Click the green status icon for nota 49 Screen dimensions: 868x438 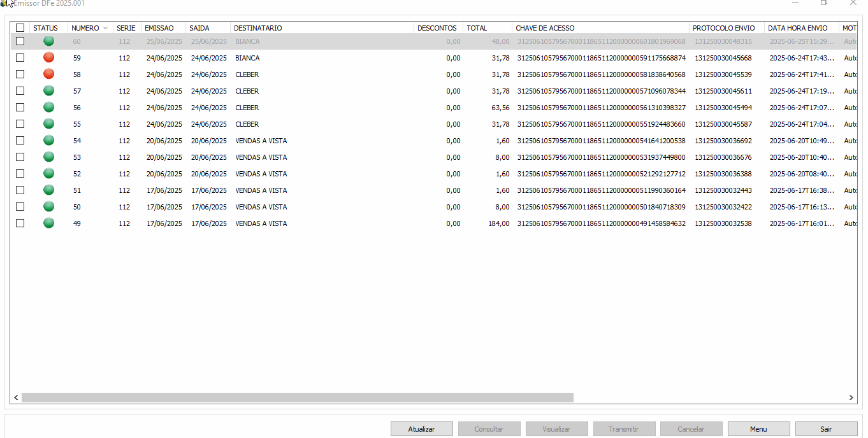(x=48, y=223)
